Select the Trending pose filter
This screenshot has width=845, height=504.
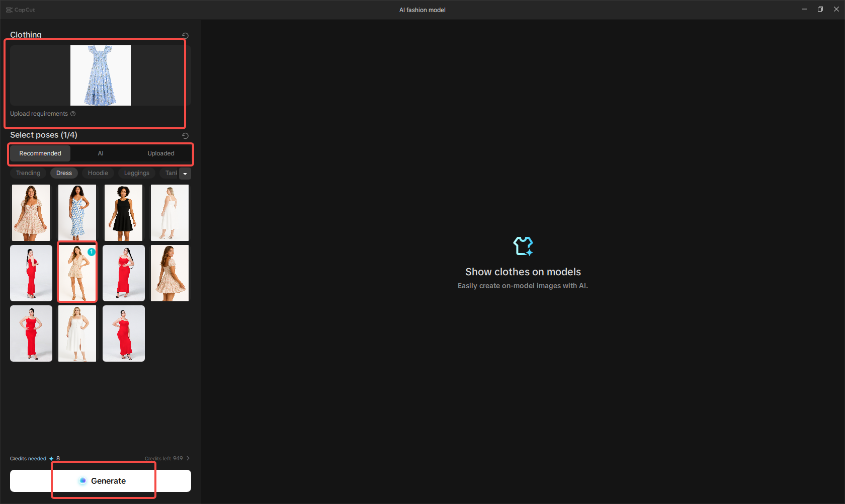(x=28, y=173)
